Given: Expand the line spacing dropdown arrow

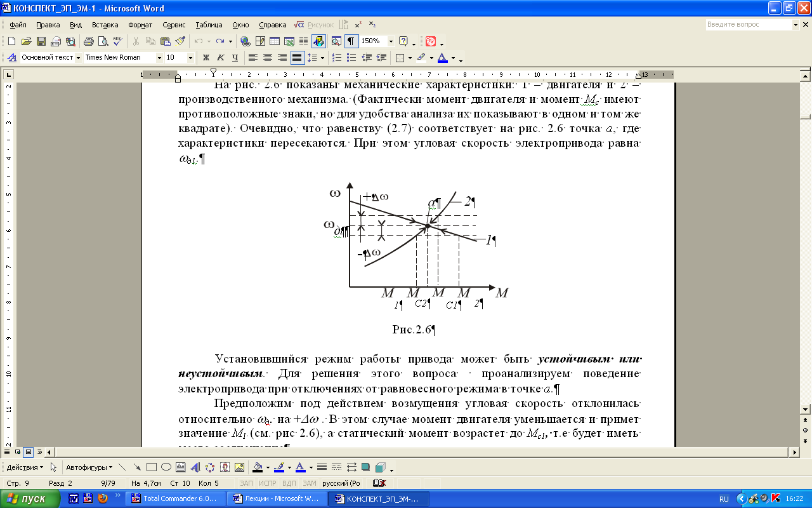Looking at the screenshot, I should pos(322,58).
